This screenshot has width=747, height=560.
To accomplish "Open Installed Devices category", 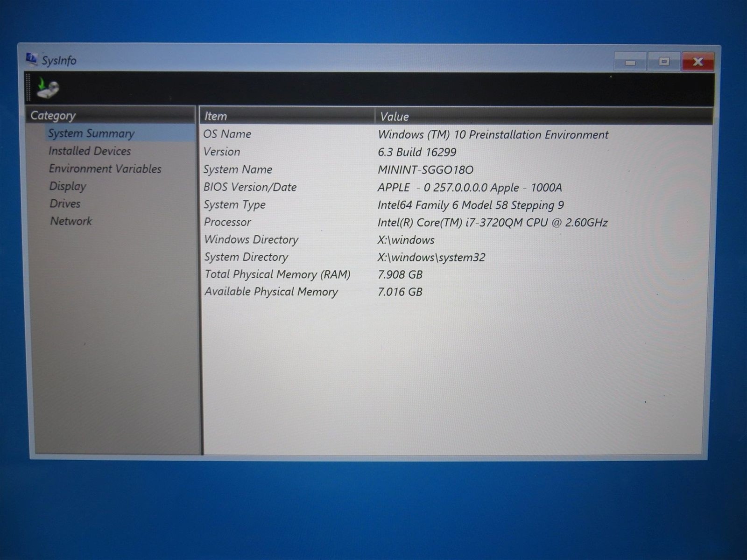I will [90, 151].
